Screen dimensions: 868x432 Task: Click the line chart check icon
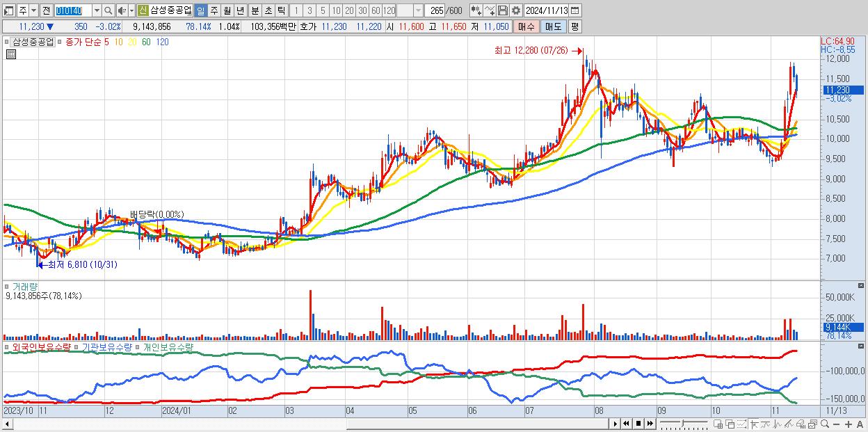(490, 10)
